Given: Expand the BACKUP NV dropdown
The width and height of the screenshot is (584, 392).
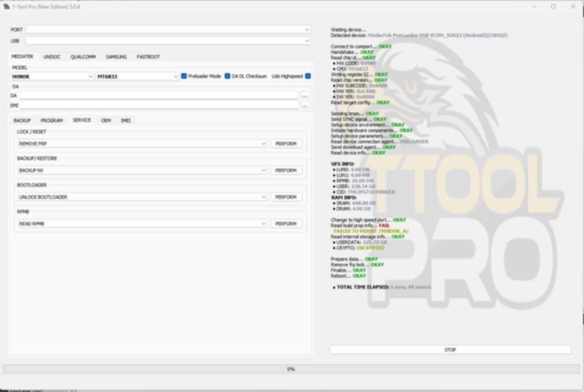Looking at the screenshot, I should pos(142,170).
